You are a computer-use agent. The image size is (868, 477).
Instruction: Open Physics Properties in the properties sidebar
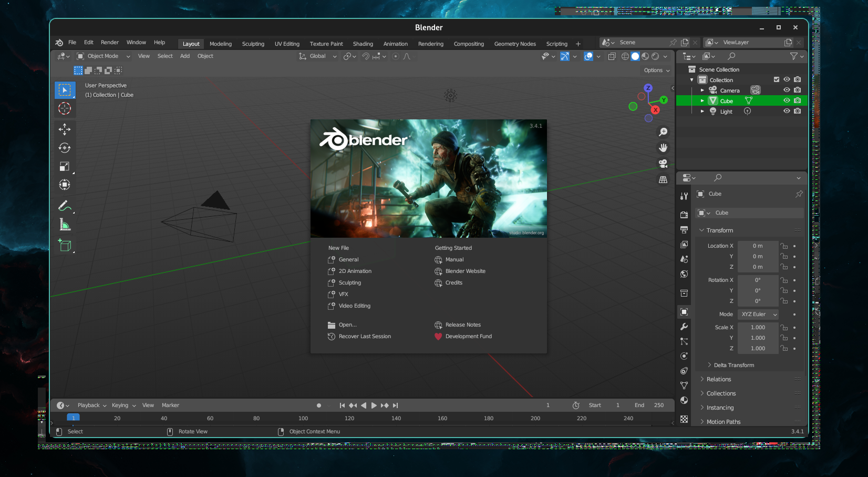pos(684,356)
